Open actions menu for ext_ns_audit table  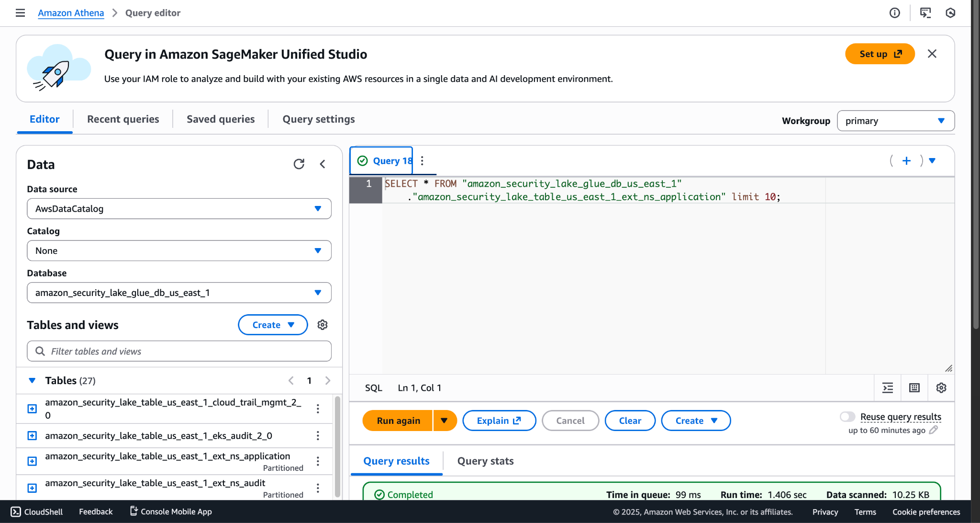tap(318, 488)
